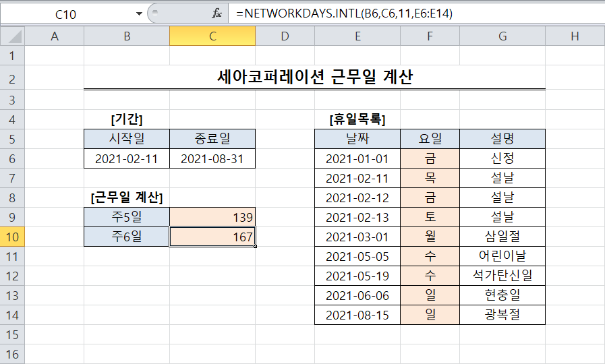Click the fx insert function icon

[217, 13]
